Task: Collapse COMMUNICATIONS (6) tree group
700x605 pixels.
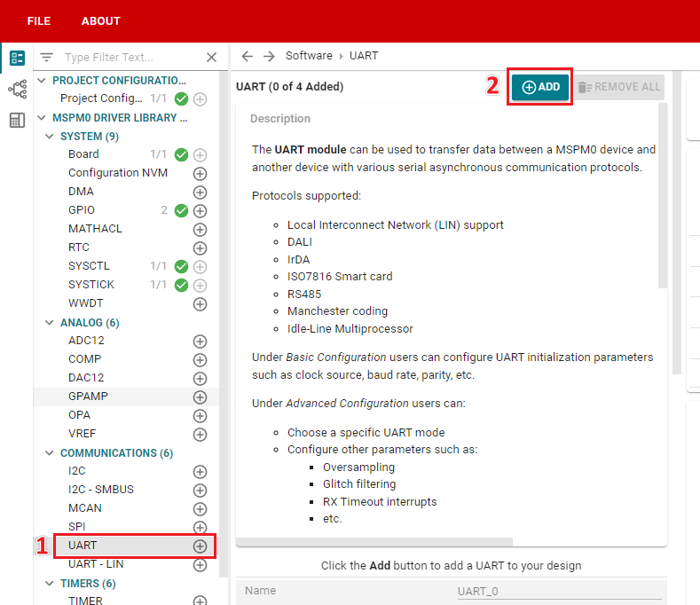Action: [x=50, y=452]
